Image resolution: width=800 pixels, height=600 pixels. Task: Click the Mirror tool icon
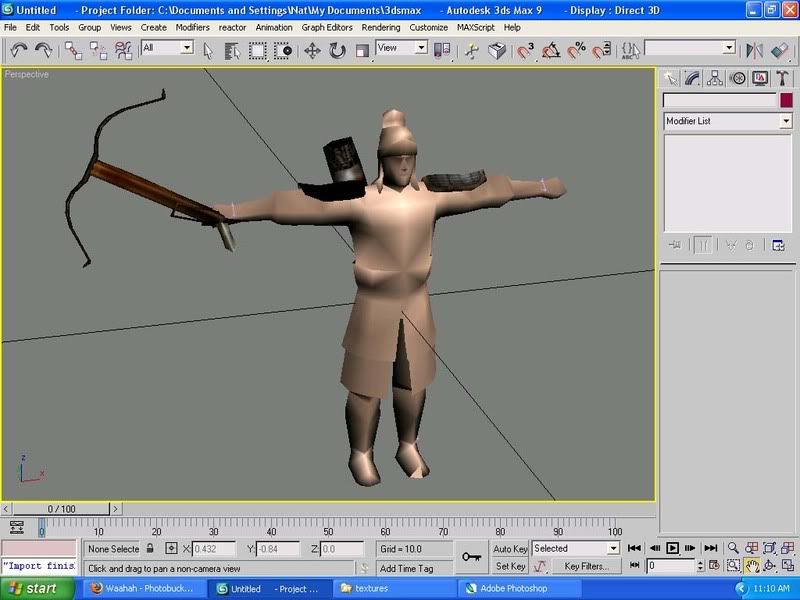tap(755, 50)
